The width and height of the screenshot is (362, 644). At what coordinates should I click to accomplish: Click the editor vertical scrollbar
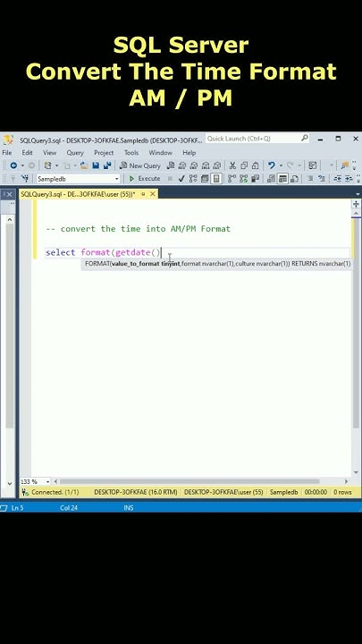[x=356, y=325]
